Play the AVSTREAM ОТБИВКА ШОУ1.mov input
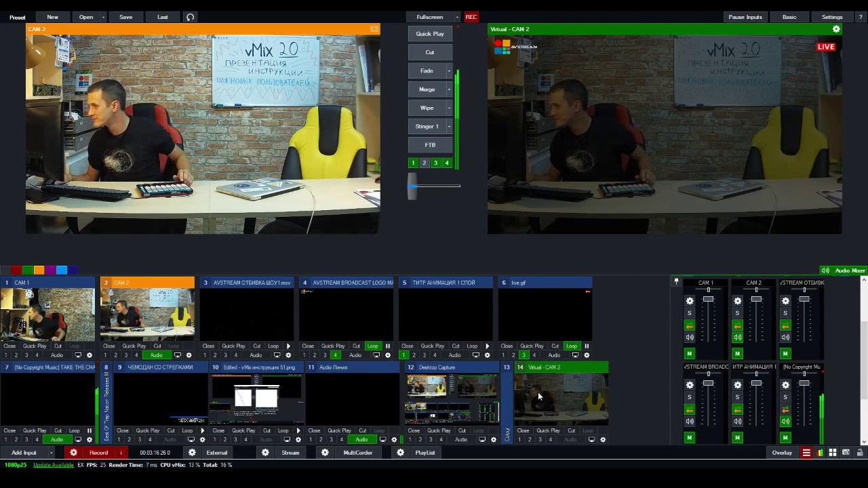 click(x=288, y=346)
